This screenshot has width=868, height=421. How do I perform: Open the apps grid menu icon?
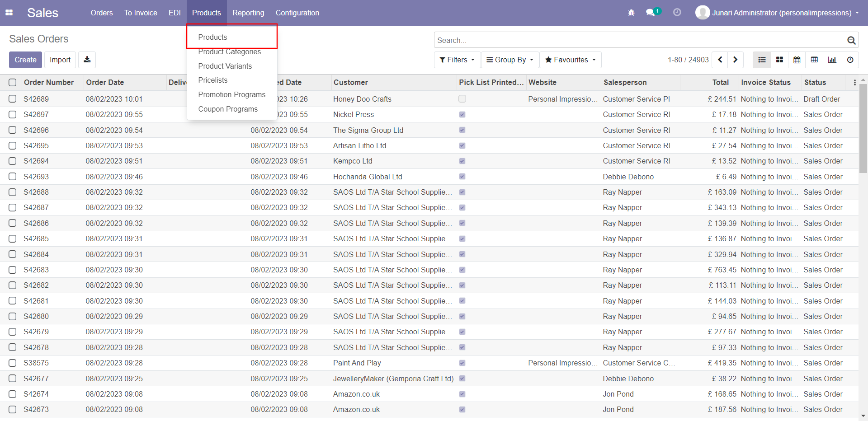click(9, 13)
